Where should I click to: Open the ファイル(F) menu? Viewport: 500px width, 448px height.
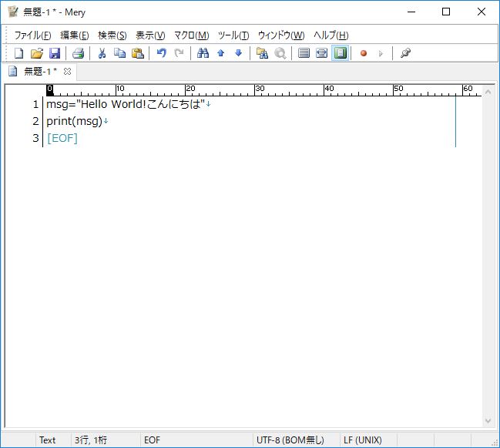32,35
